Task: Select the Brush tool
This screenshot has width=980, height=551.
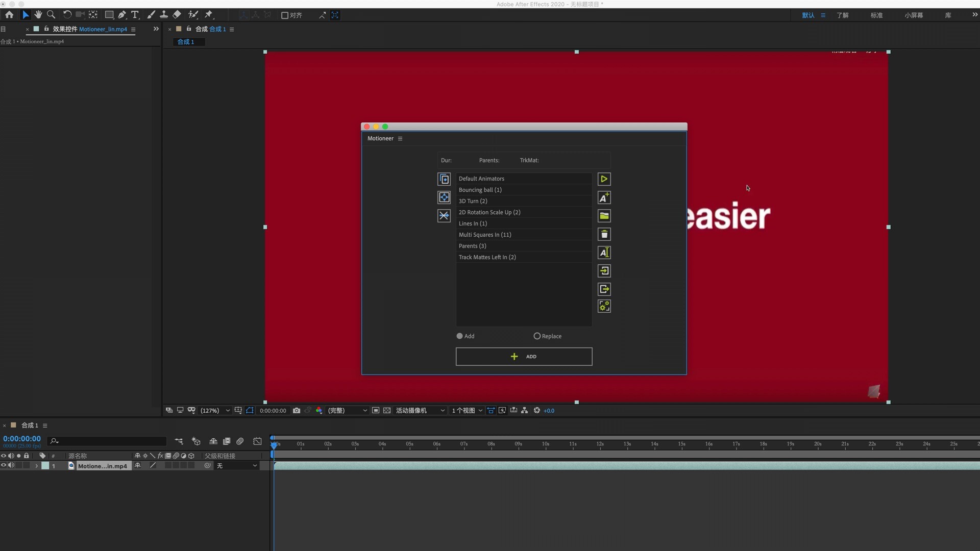Action: coord(151,15)
